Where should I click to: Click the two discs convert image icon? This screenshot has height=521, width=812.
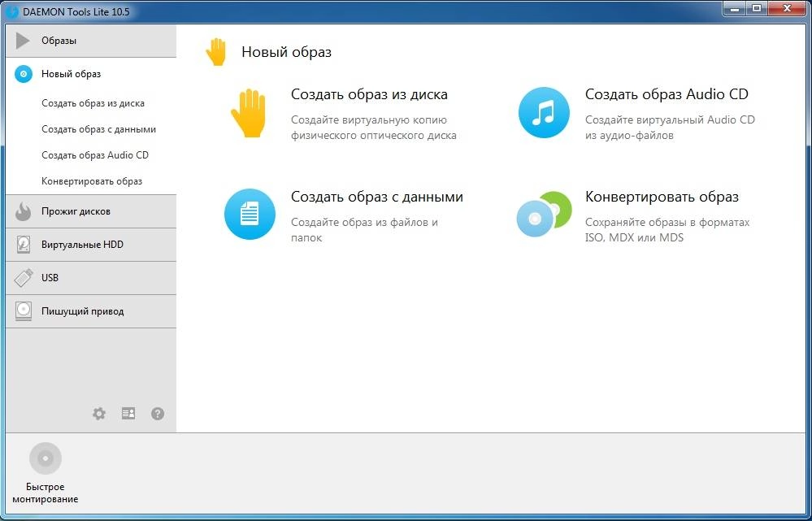coord(544,214)
